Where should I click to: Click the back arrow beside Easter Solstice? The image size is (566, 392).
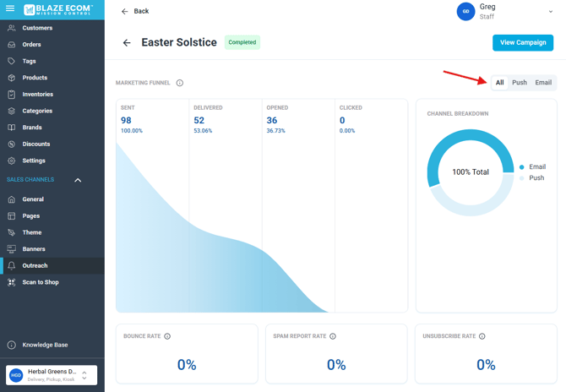[x=127, y=42]
